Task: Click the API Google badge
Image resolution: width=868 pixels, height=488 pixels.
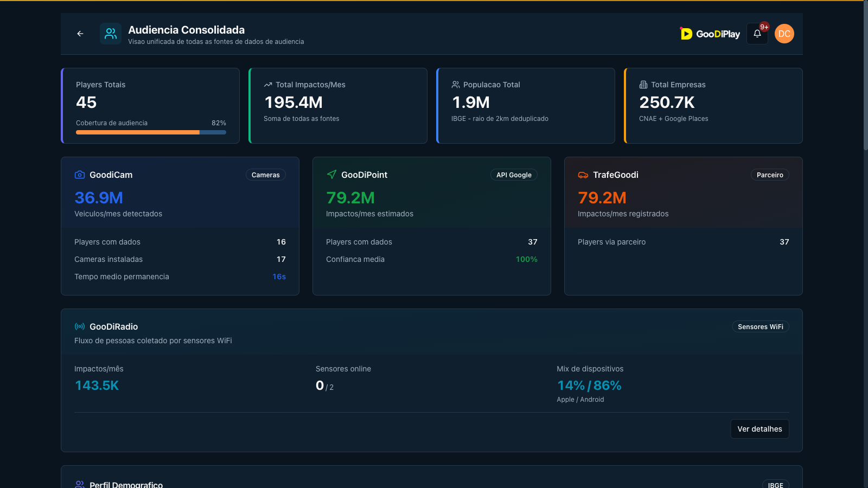Action: coord(514,175)
